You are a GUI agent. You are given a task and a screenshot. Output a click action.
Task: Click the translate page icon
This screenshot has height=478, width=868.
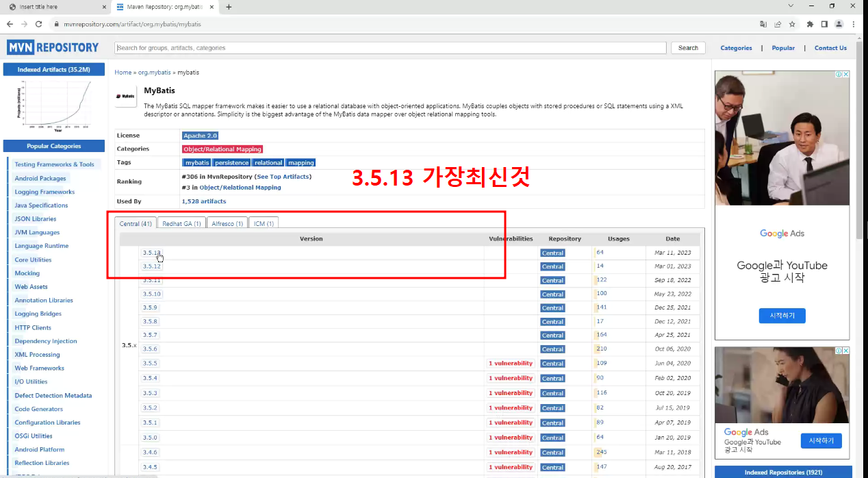(x=763, y=24)
